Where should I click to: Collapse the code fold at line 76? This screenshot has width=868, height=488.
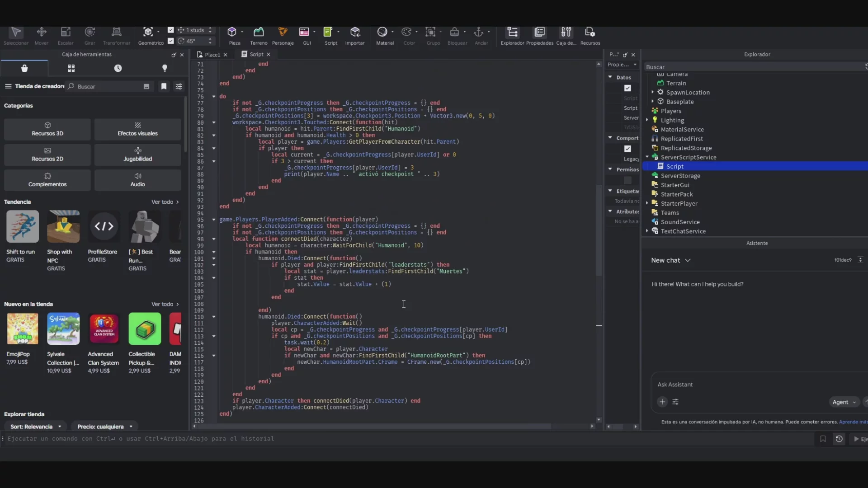214,97
